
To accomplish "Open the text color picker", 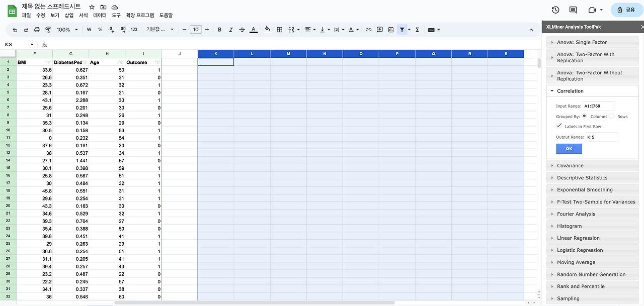I will click(x=254, y=30).
